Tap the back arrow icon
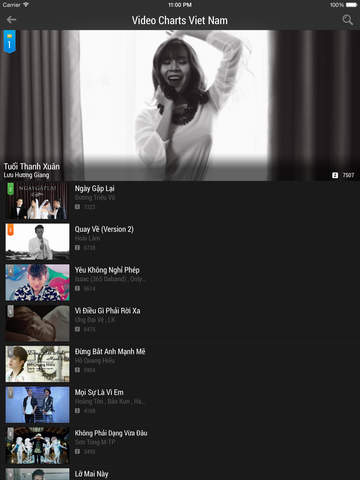 (x=11, y=20)
